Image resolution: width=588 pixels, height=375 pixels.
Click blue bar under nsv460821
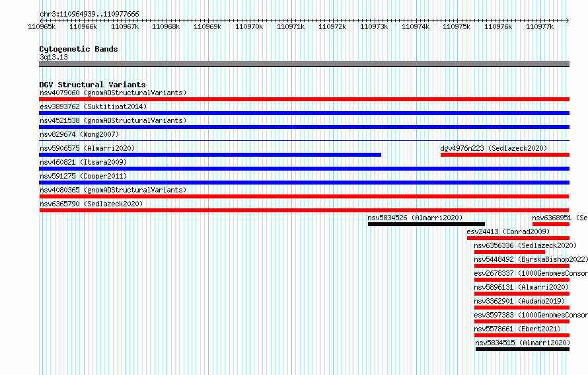(x=304, y=169)
